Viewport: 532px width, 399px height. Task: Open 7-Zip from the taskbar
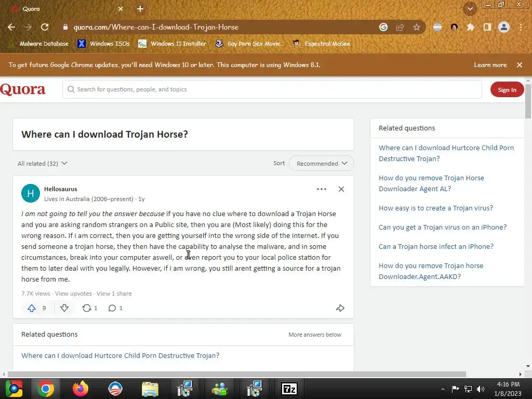pyautogui.click(x=289, y=389)
